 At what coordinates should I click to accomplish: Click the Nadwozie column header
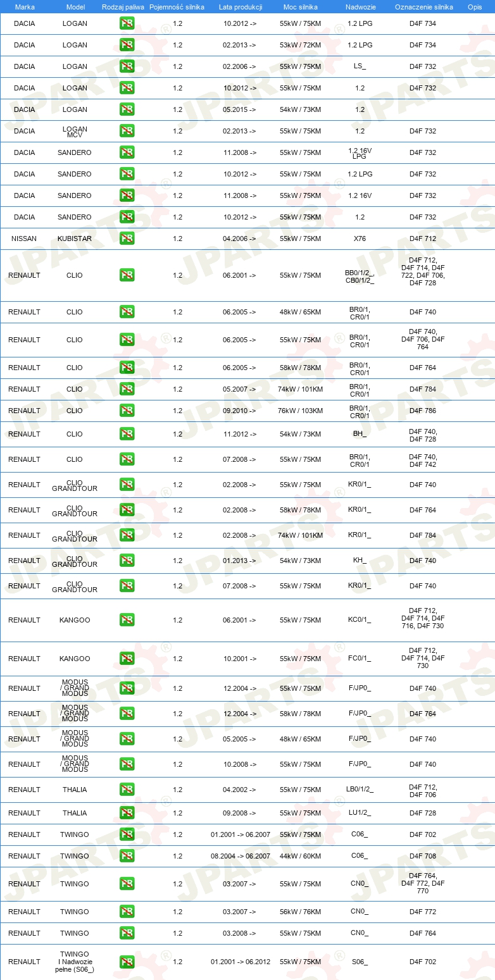pyautogui.click(x=360, y=6)
